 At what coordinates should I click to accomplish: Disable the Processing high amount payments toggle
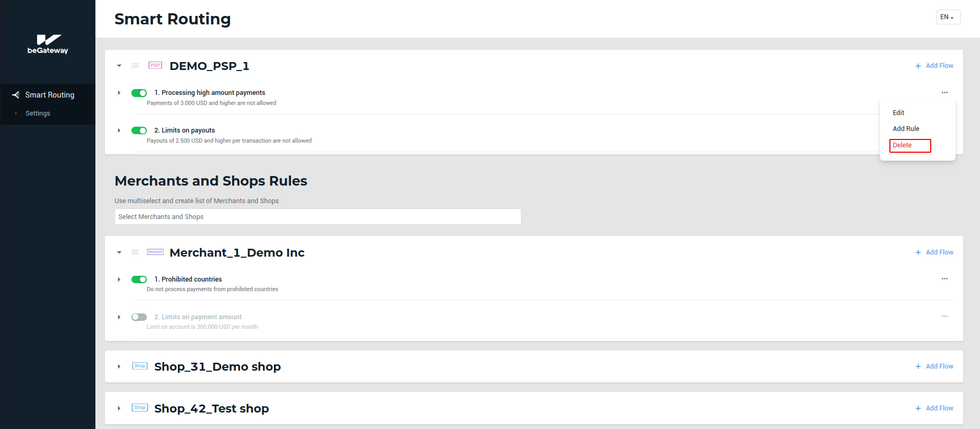tap(139, 93)
